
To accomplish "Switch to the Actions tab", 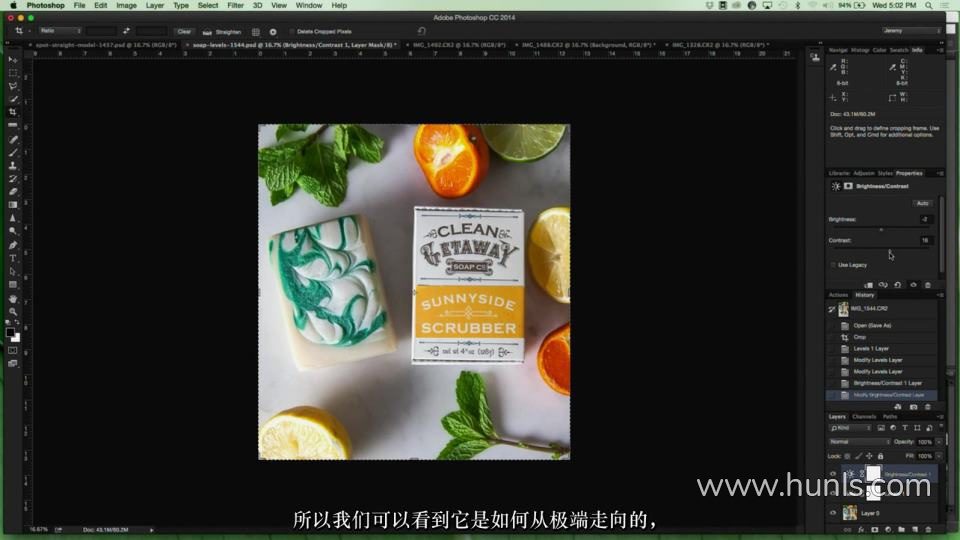I will 838,295.
